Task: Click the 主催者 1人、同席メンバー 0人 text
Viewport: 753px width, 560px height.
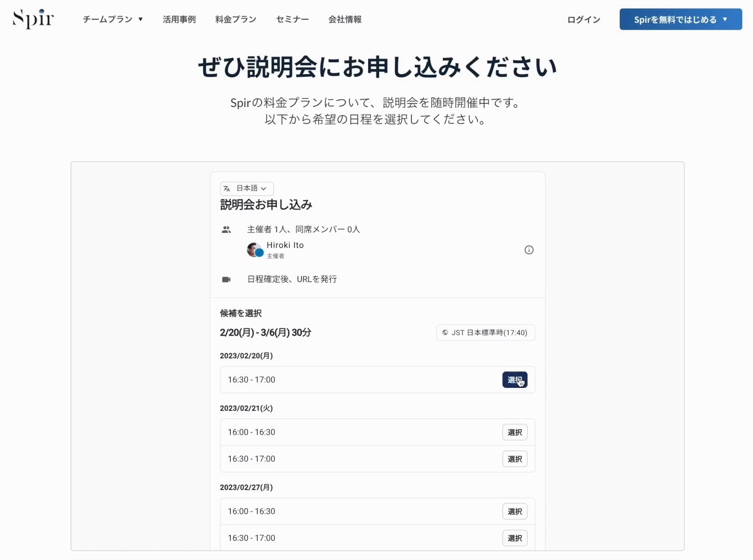Action: pyautogui.click(x=303, y=229)
